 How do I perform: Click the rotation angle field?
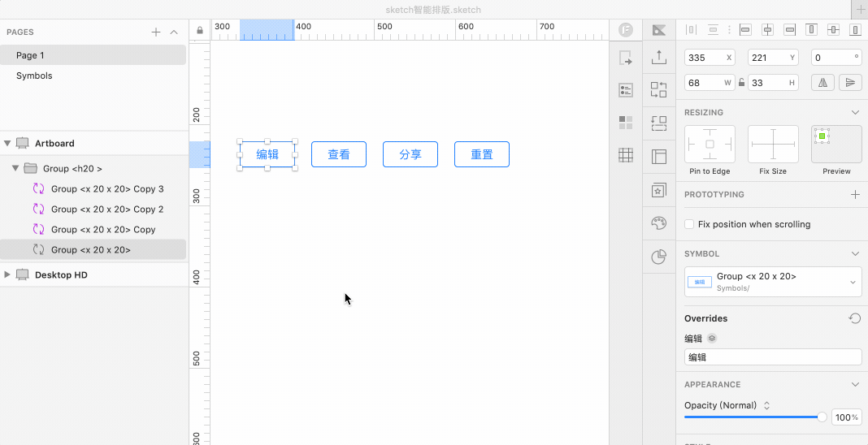pyautogui.click(x=836, y=58)
